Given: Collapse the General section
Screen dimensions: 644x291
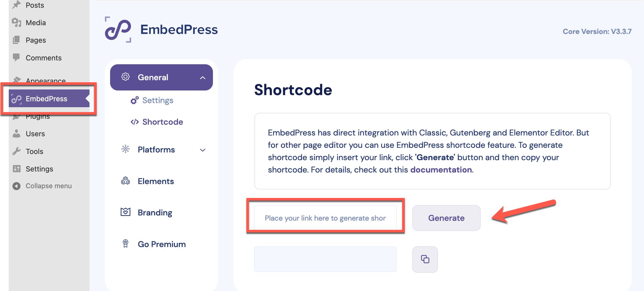Looking at the screenshot, I should point(203,77).
